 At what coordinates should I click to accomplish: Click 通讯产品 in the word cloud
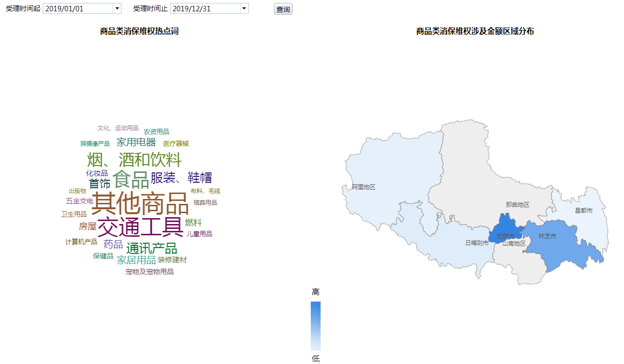(151, 248)
